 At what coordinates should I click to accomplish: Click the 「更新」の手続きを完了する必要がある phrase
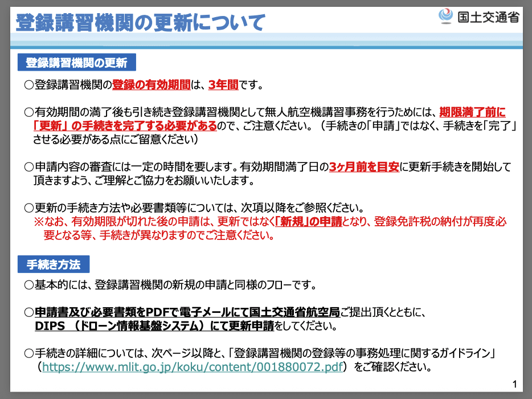pos(125,125)
